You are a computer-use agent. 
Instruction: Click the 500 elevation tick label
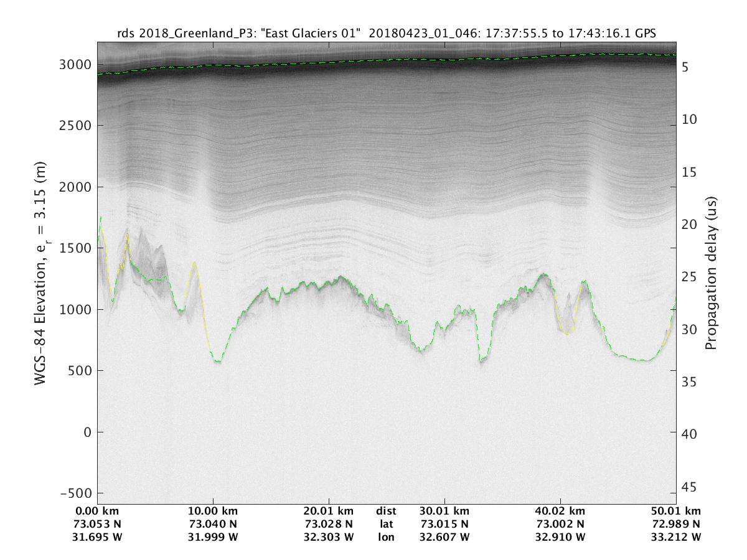(78, 371)
